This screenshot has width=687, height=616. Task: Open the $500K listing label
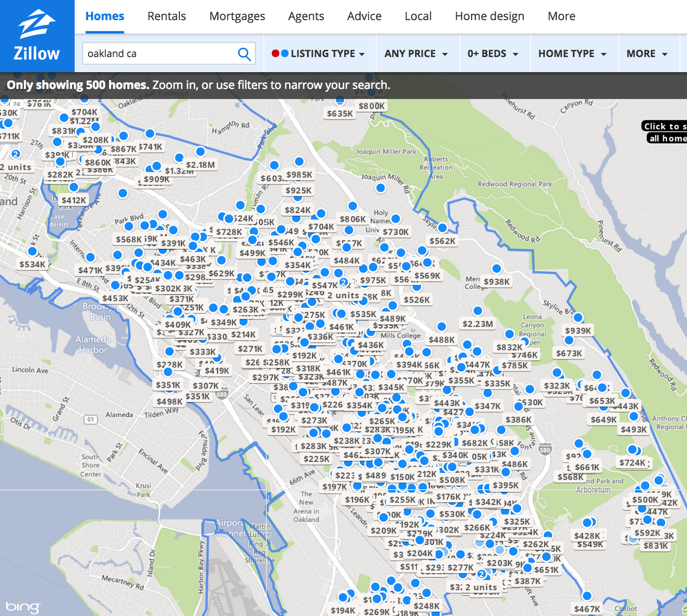point(645,500)
